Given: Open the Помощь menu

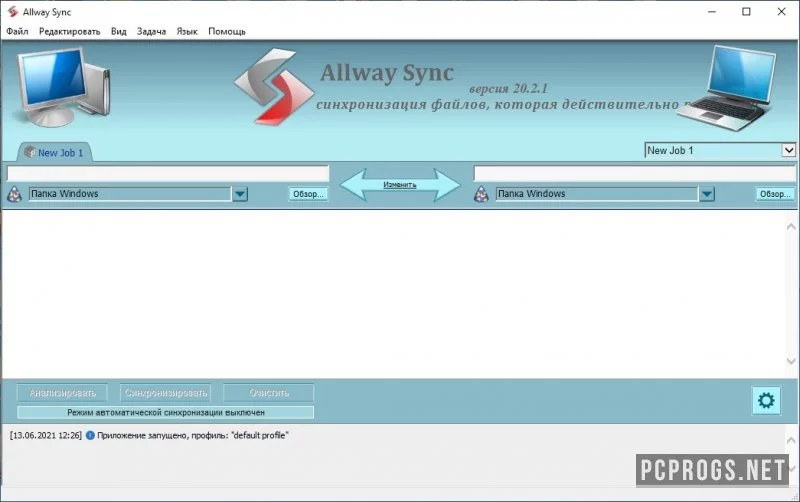Looking at the screenshot, I should 227,32.
